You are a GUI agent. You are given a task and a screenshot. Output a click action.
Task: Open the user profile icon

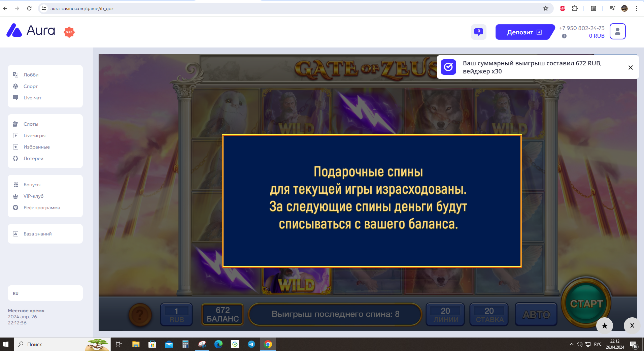pyautogui.click(x=617, y=31)
